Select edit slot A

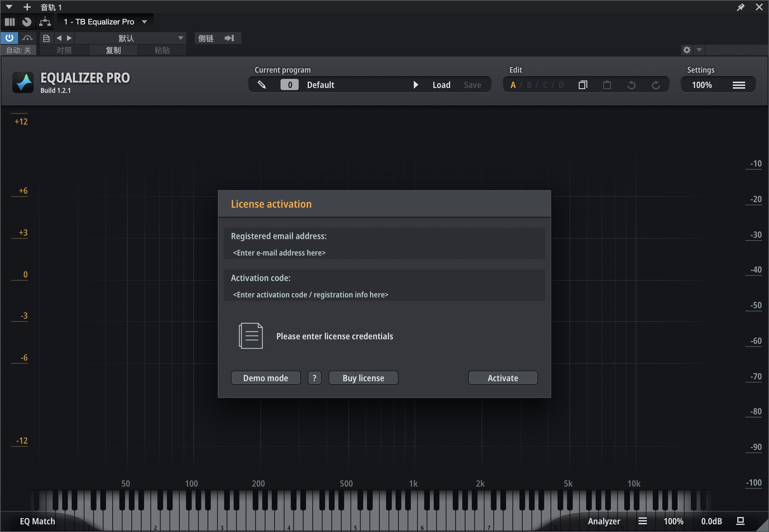point(513,85)
